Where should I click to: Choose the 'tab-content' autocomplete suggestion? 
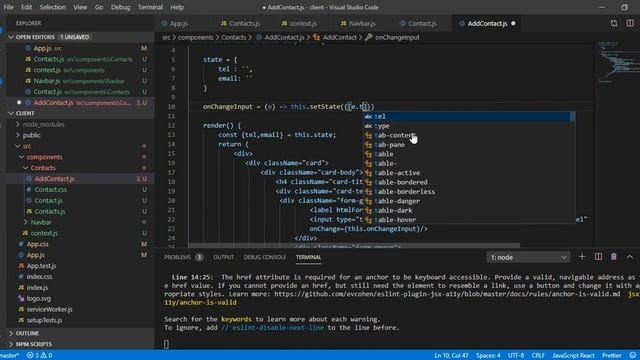click(x=469, y=136)
